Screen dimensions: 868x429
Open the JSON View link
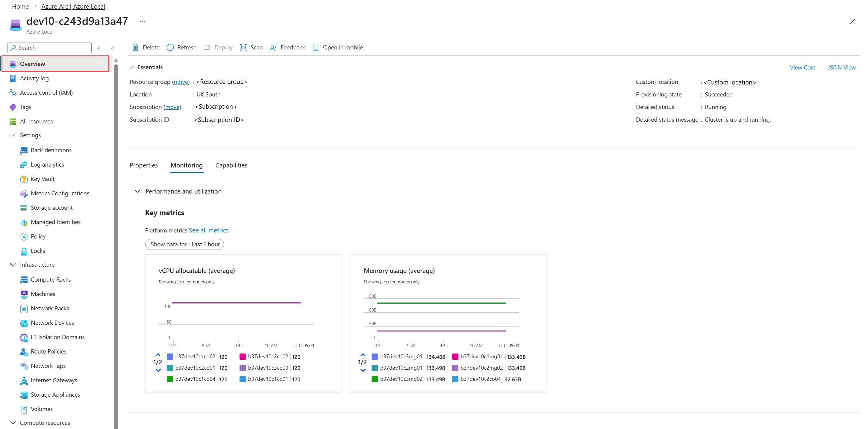click(841, 67)
